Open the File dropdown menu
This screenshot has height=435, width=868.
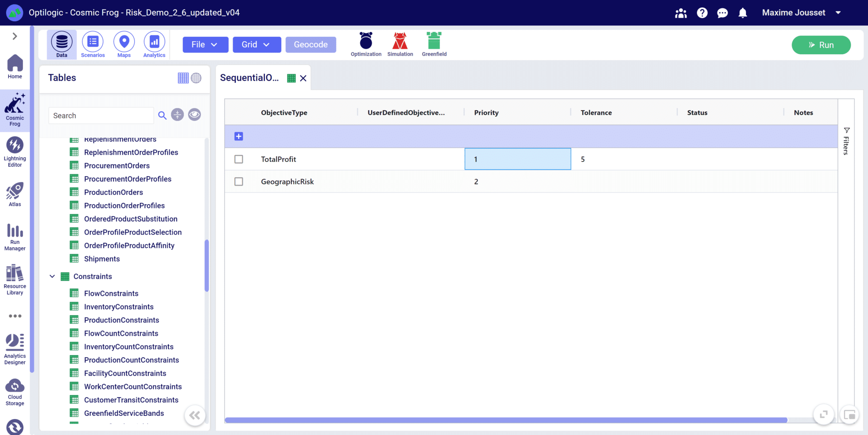tap(205, 45)
